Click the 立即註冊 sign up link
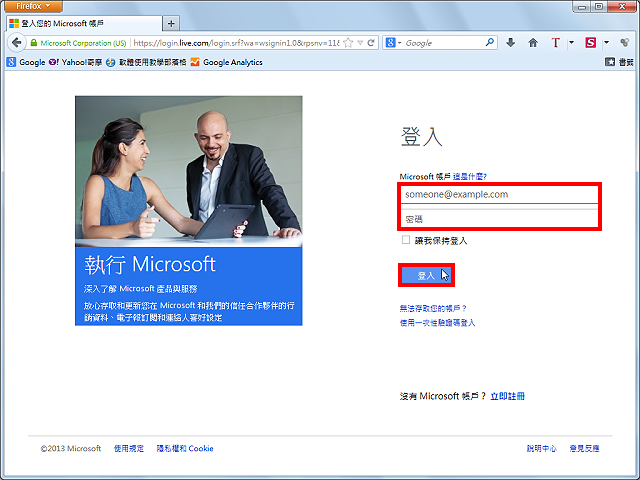The image size is (640, 480). pyautogui.click(x=507, y=396)
